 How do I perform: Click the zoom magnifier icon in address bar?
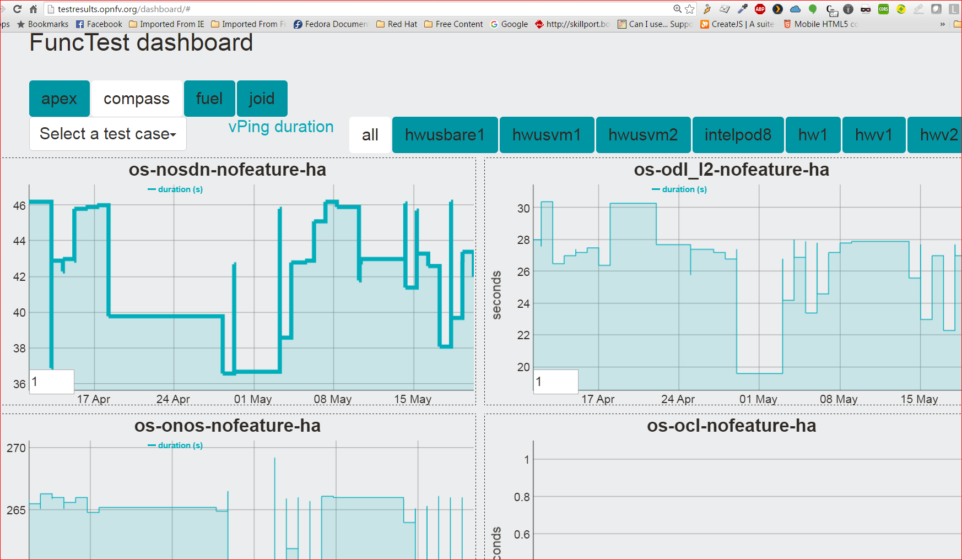point(678,9)
